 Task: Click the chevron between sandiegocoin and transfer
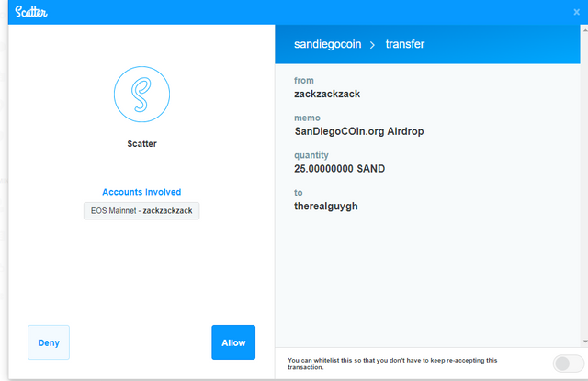(372, 45)
